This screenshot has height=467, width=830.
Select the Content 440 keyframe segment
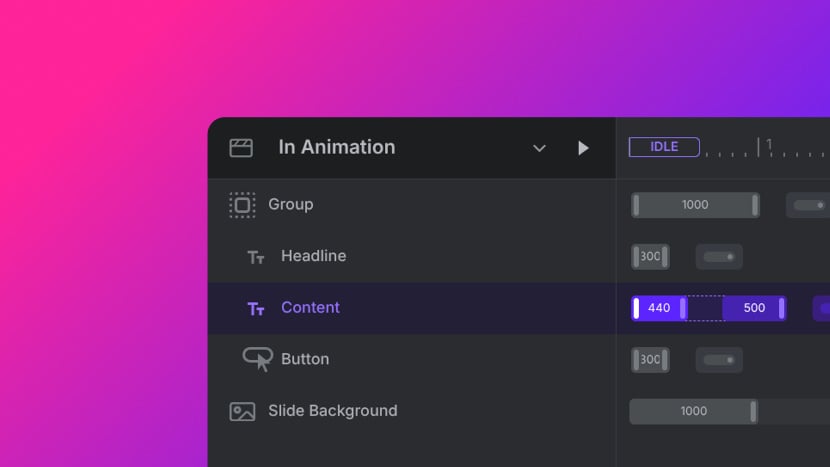click(659, 308)
